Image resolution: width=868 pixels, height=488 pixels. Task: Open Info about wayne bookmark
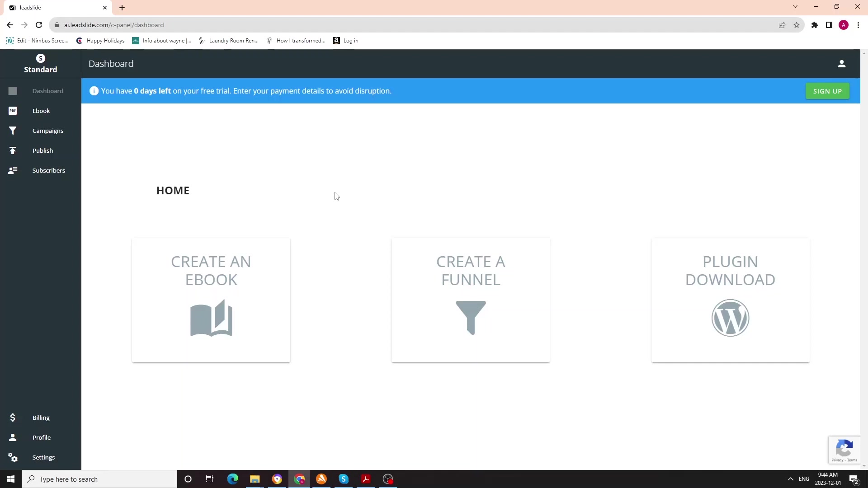(x=162, y=41)
